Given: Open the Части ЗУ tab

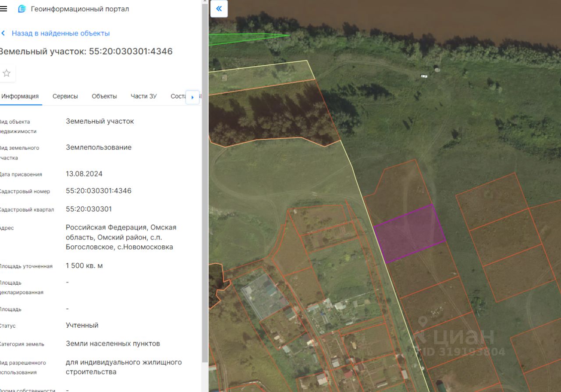Looking at the screenshot, I should pyautogui.click(x=144, y=96).
